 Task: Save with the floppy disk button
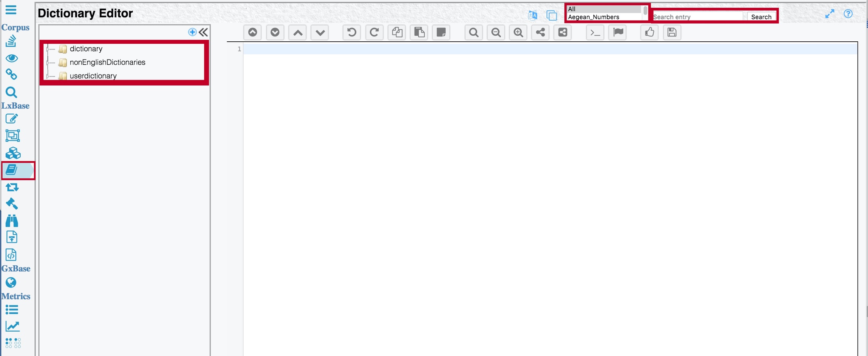pos(672,32)
